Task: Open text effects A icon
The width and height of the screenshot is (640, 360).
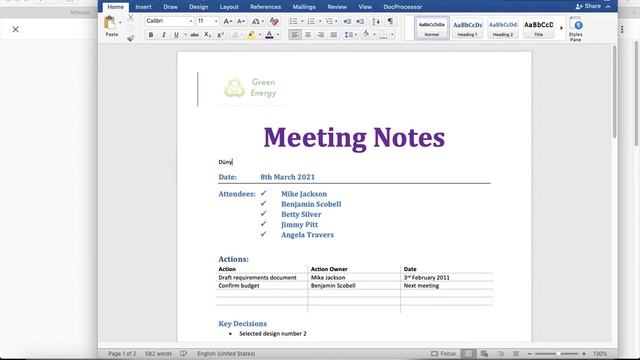Action: [236, 35]
